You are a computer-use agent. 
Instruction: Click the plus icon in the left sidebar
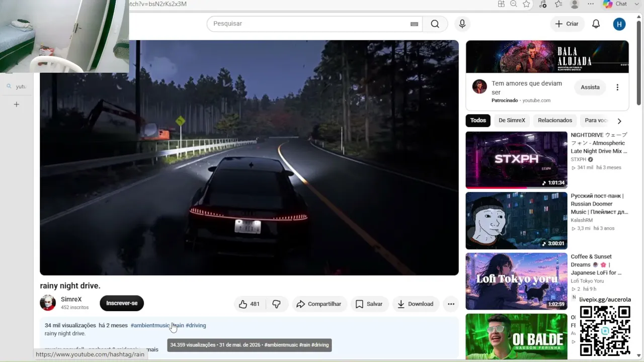[x=17, y=104]
